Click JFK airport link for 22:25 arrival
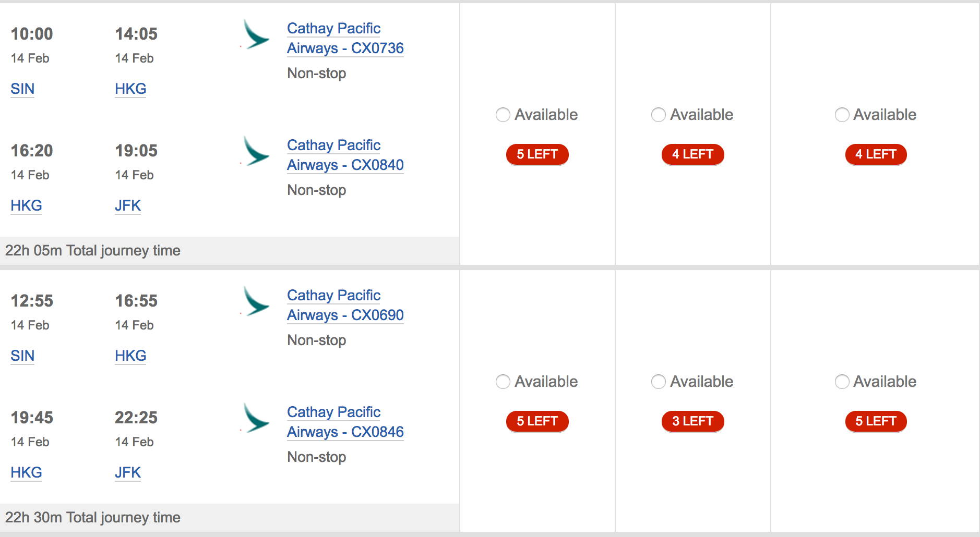 point(128,472)
